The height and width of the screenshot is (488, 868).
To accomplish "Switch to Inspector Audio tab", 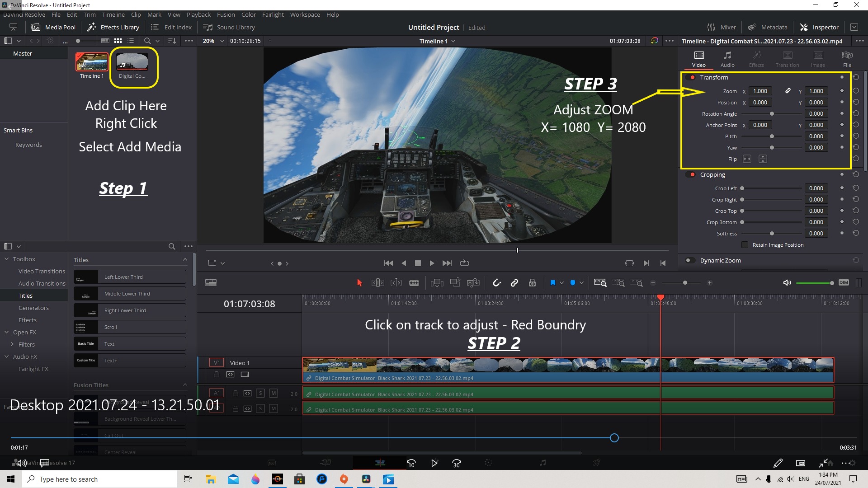I will pos(727,59).
